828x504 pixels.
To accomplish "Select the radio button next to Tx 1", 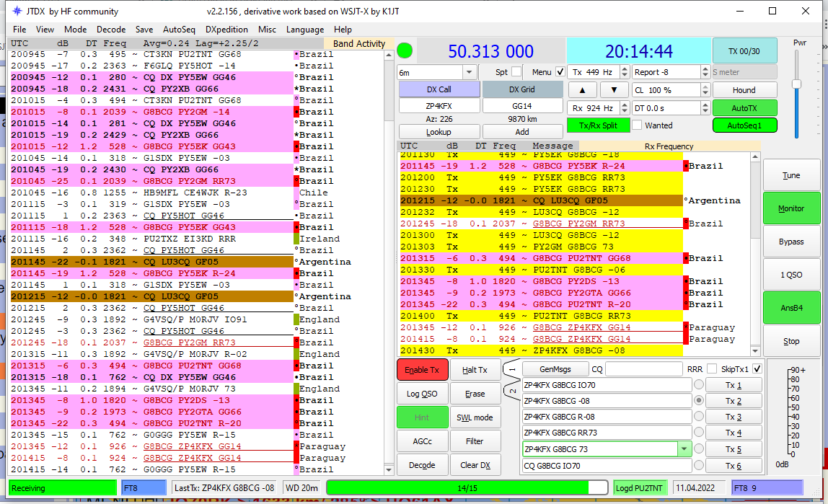I will point(699,385).
